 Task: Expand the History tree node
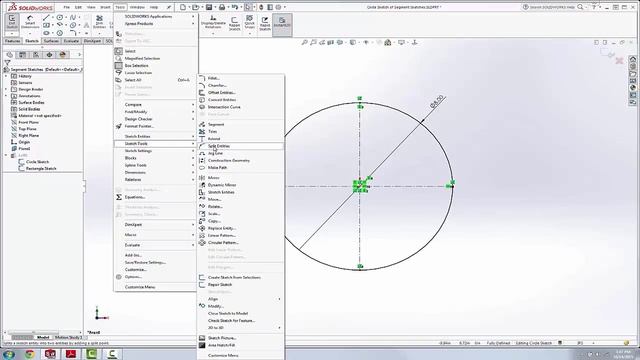[x=6, y=76]
